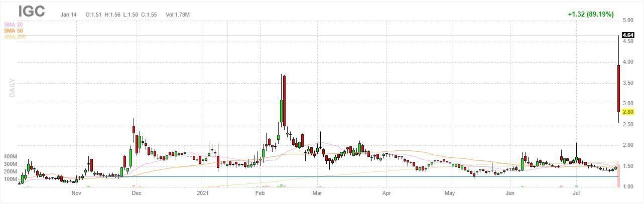
Task: Click the 4.00 price axis label
Action: 627,62
